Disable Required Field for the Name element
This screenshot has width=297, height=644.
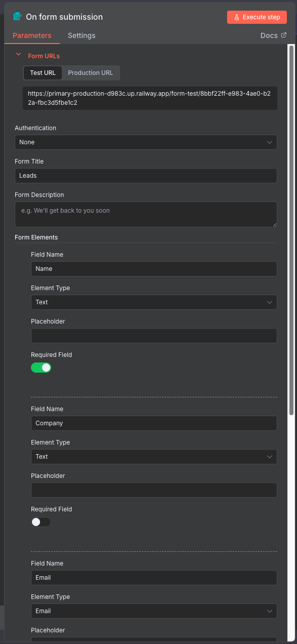41,367
